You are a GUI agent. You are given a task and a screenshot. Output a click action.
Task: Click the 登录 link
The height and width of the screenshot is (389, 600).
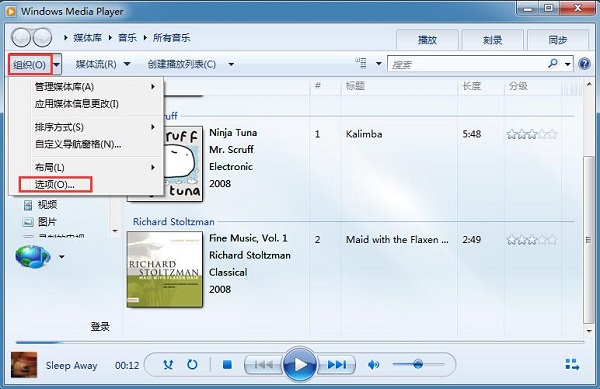(100, 326)
